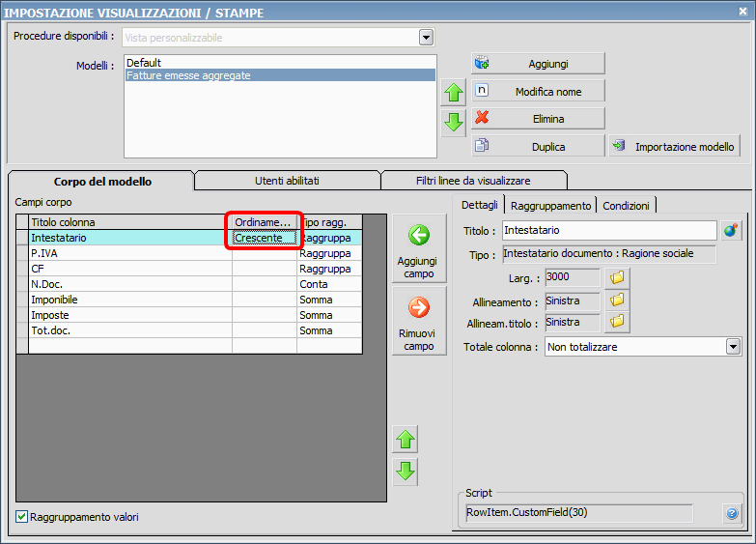Move selected model up with green arrow beside Modelli list
This screenshot has width=756, height=544.
[453, 92]
